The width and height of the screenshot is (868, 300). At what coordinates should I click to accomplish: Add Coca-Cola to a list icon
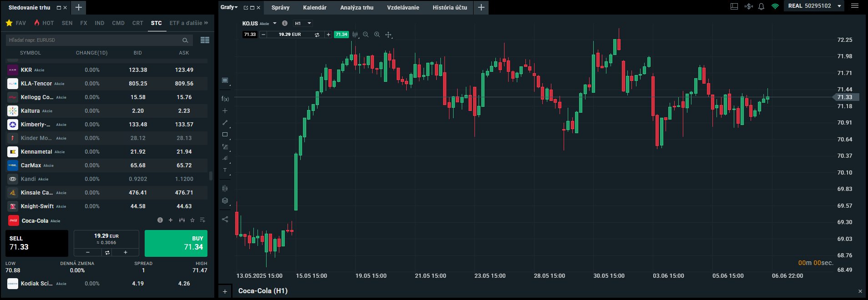click(203, 220)
